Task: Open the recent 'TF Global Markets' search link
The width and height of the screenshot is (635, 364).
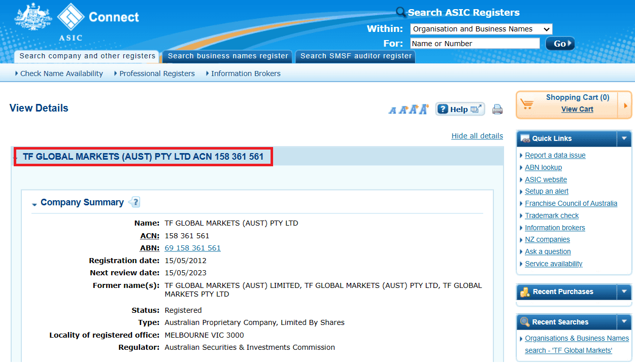Action: click(577, 344)
